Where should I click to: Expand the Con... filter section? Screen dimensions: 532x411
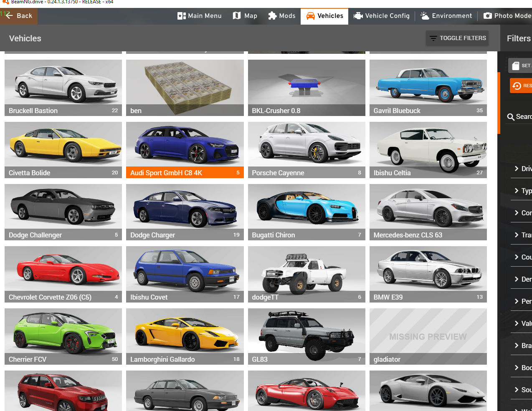pyautogui.click(x=521, y=213)
